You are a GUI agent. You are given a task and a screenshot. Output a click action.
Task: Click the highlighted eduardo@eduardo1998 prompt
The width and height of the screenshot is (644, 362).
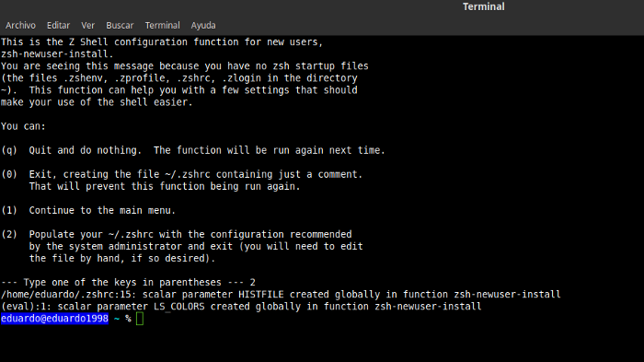[54, 319]
